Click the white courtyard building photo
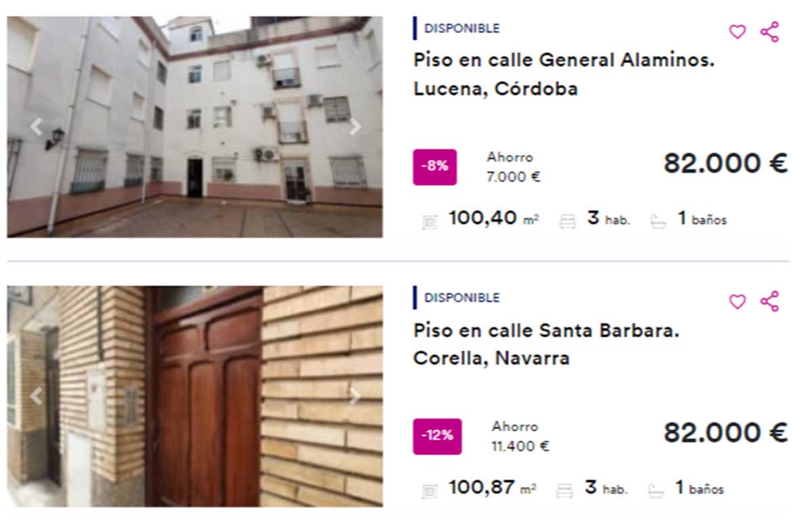Viewport: 812px width, 520px height. click(195, 127)
